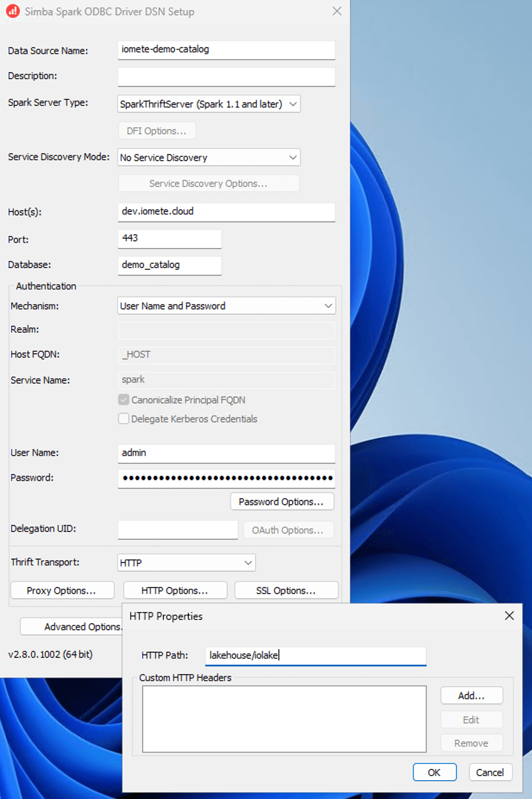Open Proxy Options
Image resolution: width=532 pixels, height=799 pixels.
coord(62,590)
